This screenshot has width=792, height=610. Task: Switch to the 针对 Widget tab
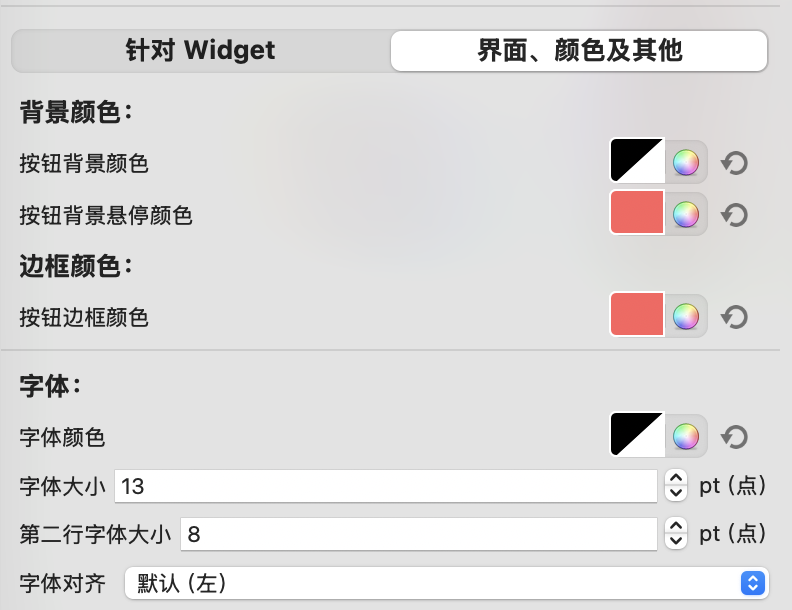(x=201, y=50)
